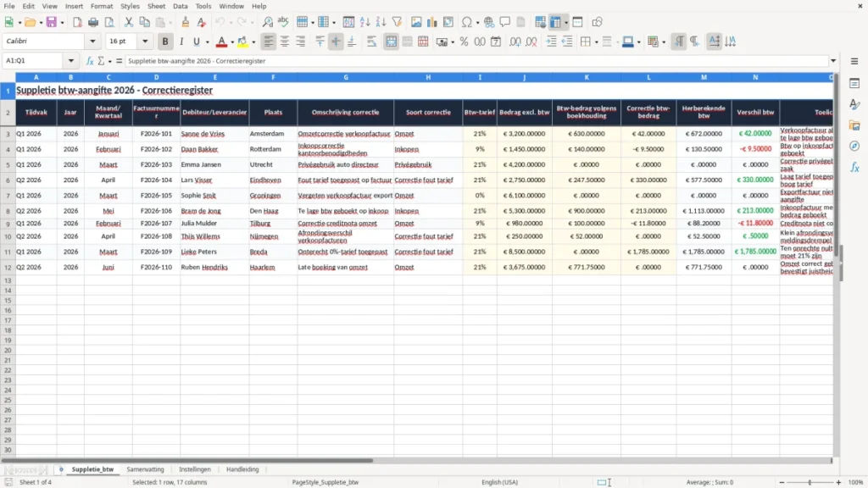Open font color dropdown arrow
The height and width of the screenshot is (488, 868).
pyautogui.click(x=232, y=42)
